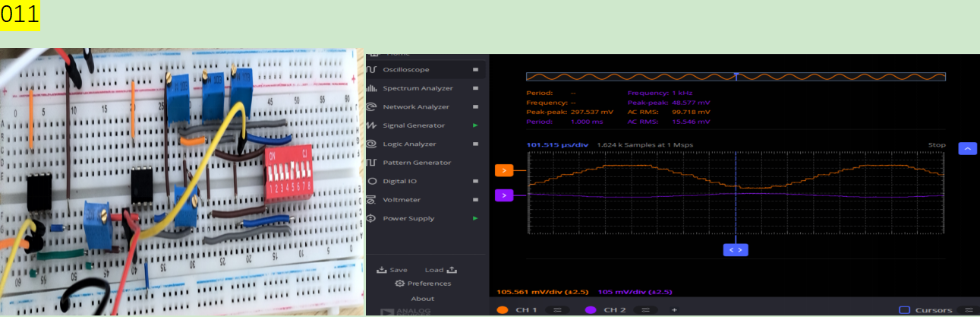Select the purple CH 2 vertical offset handle
This screenshot has width=980, height=317.
(x=504, y=195)
